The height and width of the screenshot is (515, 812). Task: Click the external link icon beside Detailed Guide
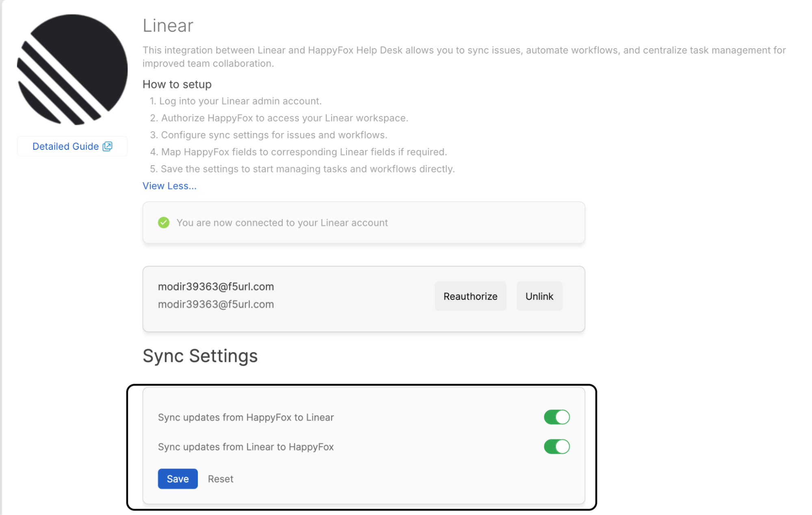[107, 146]
